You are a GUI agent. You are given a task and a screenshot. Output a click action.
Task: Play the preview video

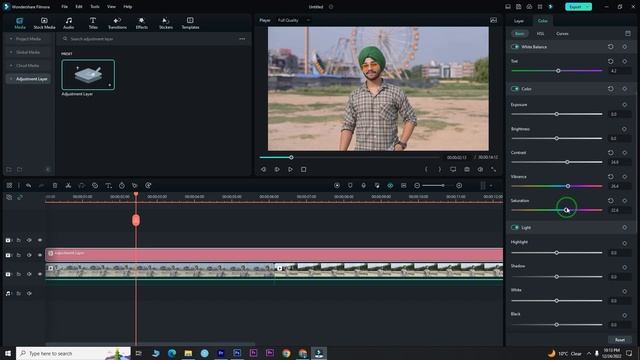[290, 169]
